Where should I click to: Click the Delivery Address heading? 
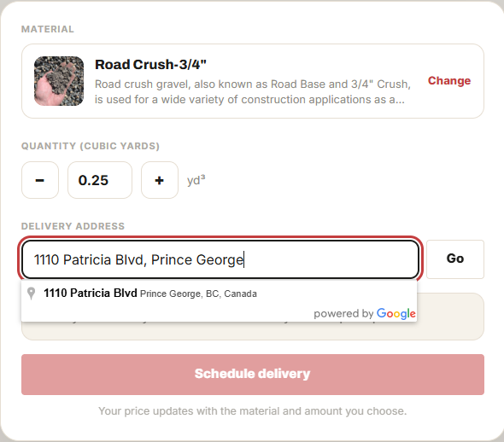(x=73, y=226)
